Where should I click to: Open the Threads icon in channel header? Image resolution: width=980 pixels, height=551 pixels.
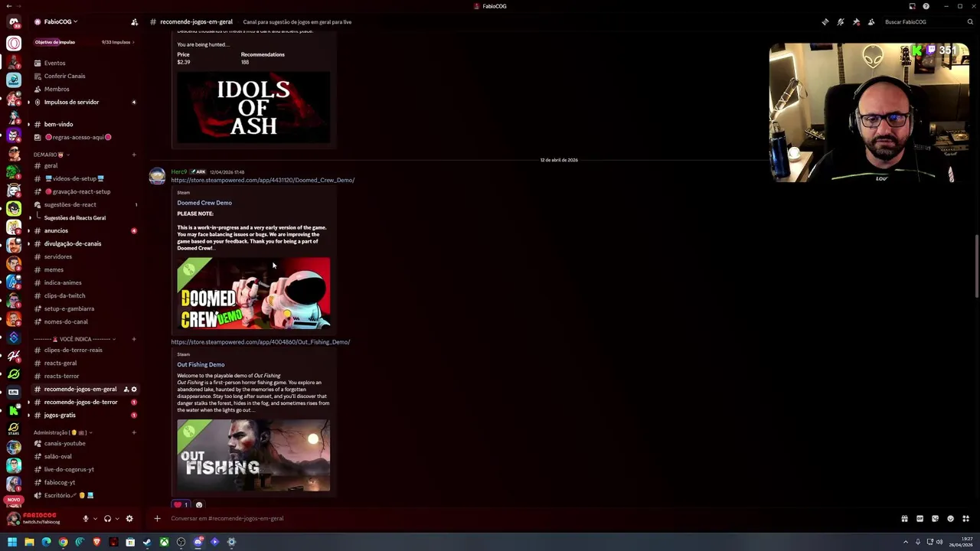825,22
